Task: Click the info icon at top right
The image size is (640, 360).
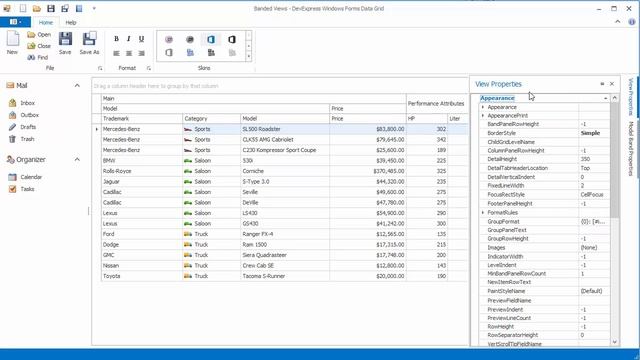Action: 631,22
